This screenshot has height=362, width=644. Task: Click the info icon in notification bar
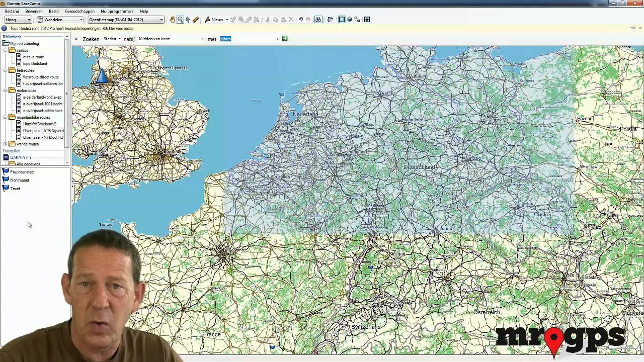click(x=5, y=28)
